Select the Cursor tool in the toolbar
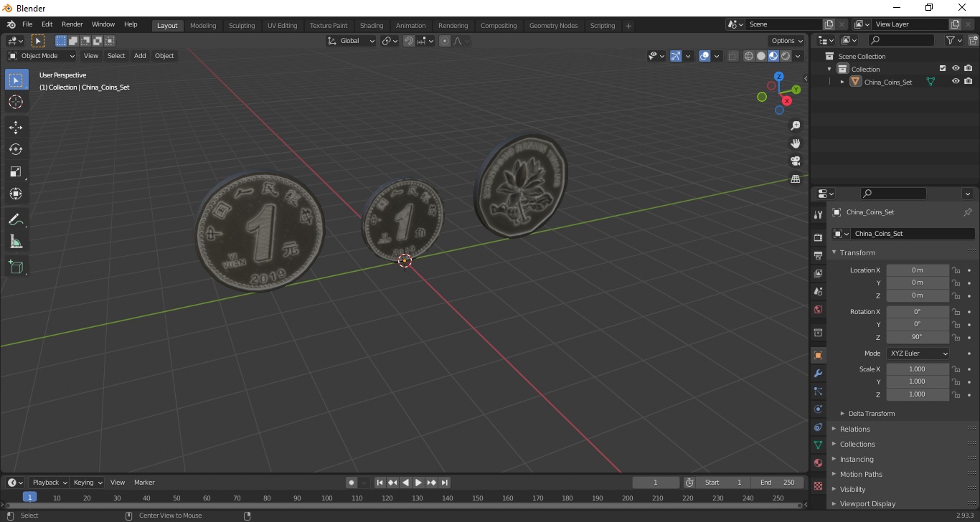 (x=16, y=103)
